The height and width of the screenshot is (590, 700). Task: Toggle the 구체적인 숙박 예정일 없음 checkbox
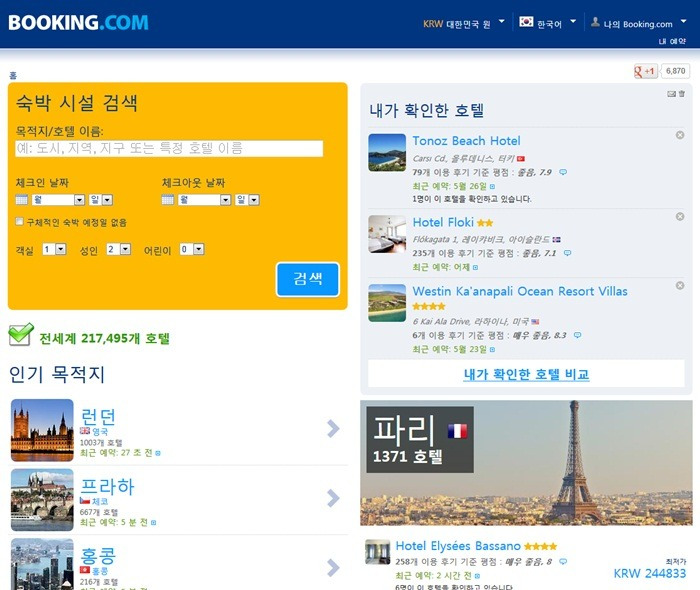tap(20, 221)
